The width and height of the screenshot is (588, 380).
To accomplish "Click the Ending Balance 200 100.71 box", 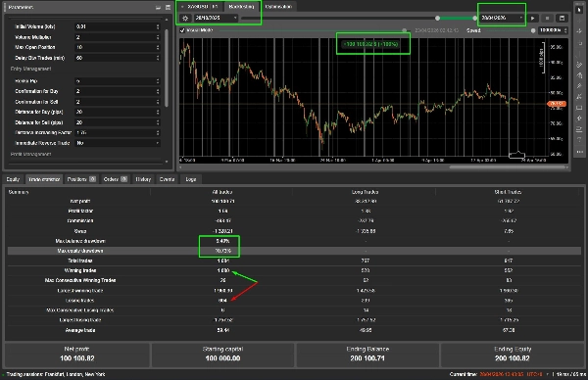I will [x=367, y=355].
